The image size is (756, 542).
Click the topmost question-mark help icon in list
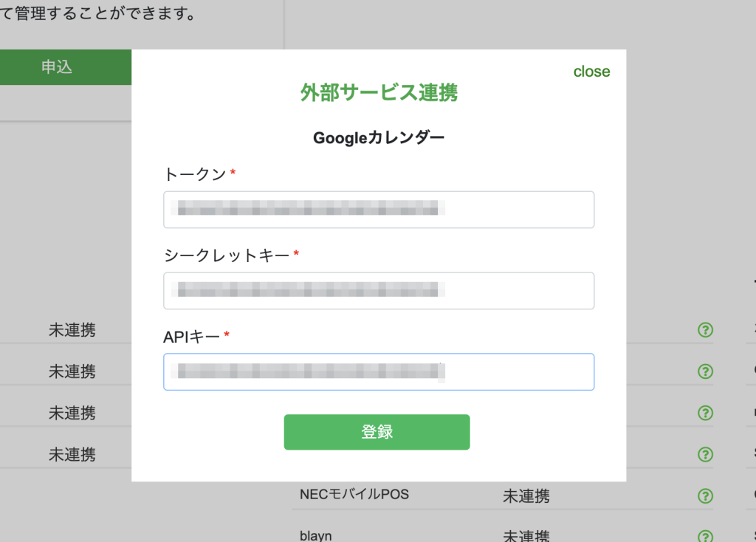[705, 330]
